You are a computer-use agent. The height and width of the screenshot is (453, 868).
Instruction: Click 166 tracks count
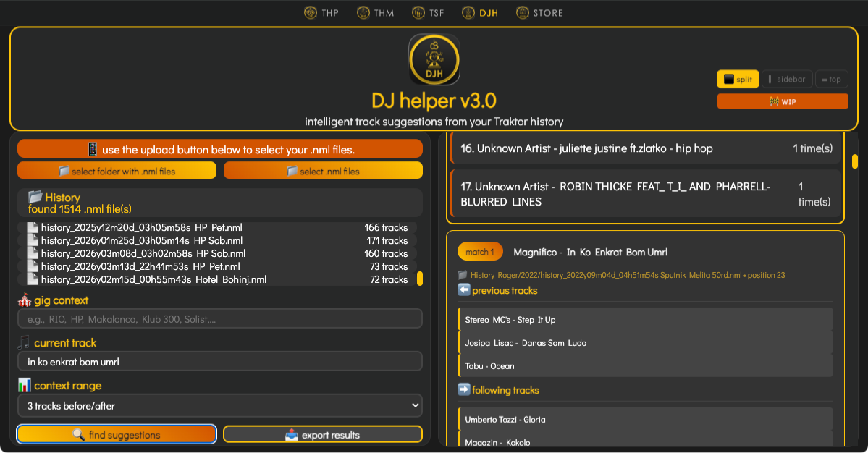386,227
